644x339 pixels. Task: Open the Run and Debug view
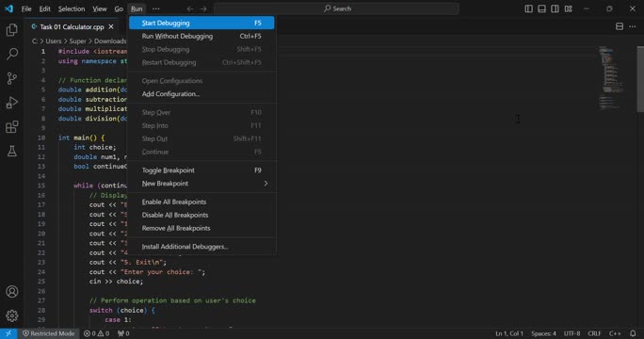click(12, 103)
